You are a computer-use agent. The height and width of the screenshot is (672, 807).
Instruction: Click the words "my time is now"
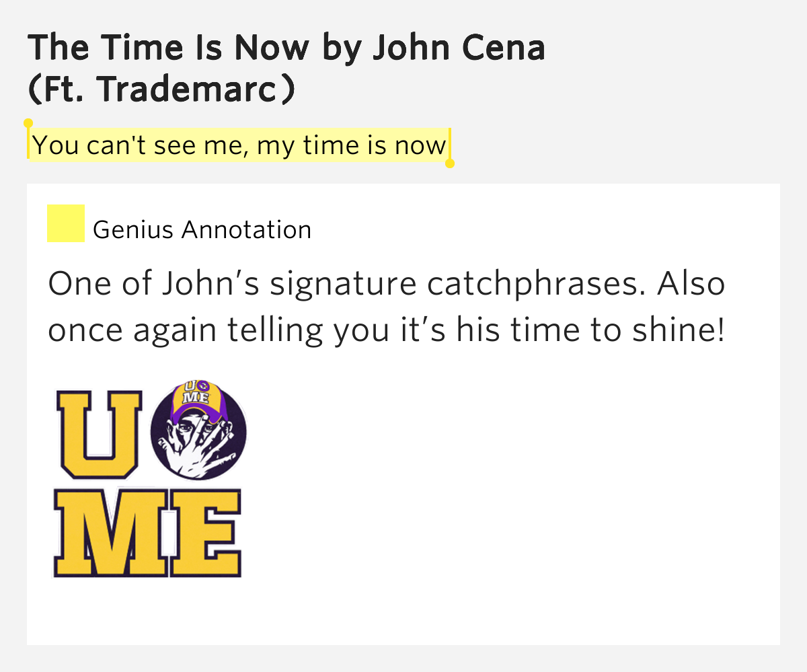click(352, 145)
